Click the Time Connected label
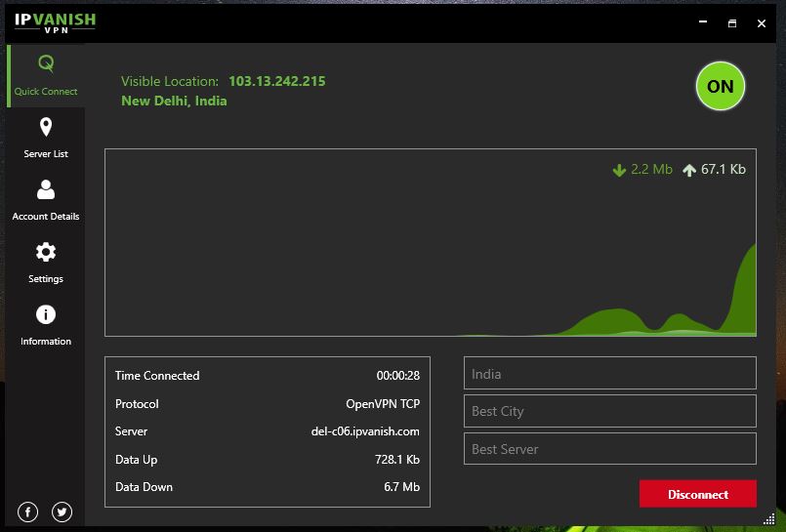This screenshot has width=786, height=532. pos(157,376)
